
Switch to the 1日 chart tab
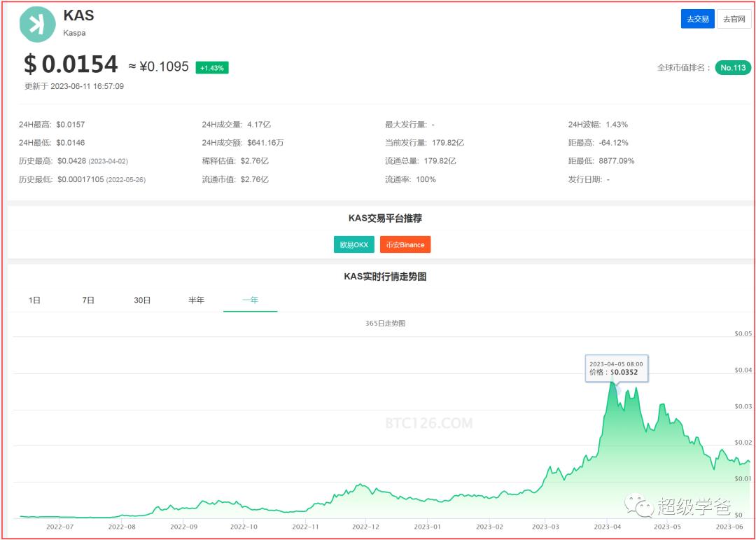point(33,300)
